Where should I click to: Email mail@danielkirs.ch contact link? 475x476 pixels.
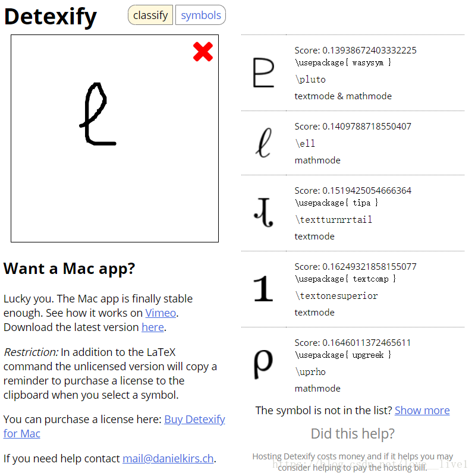(x=168, y=458)
